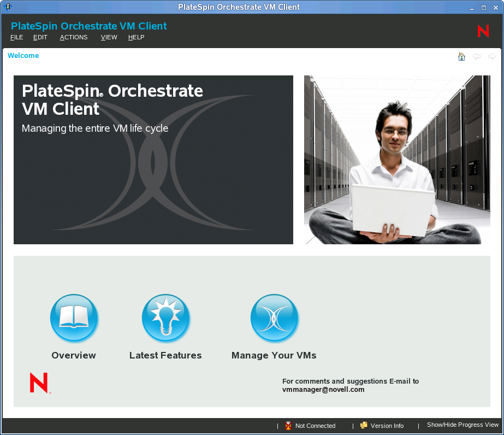Open the Overview text link
The image size is (504, 435).
(74, 355)
